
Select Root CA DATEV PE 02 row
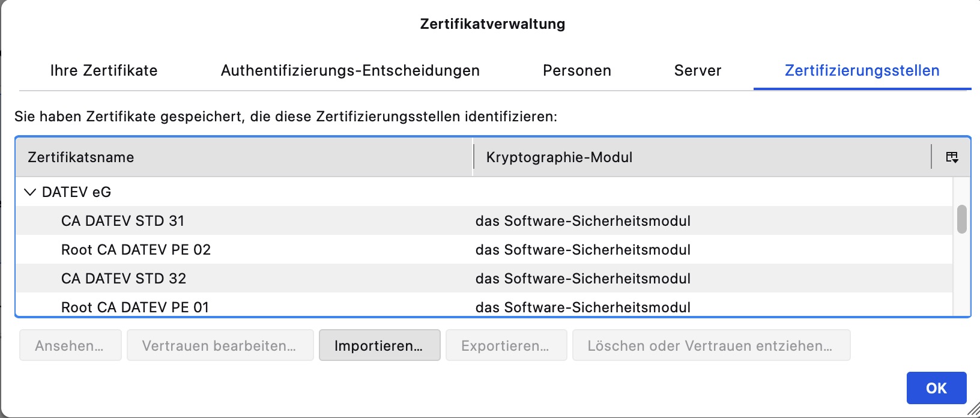pyautogui.click(x=136, y=250)
